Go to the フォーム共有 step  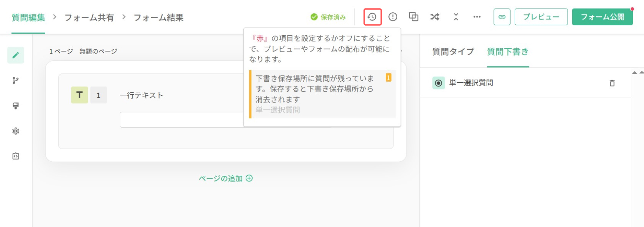click(89, 17)
